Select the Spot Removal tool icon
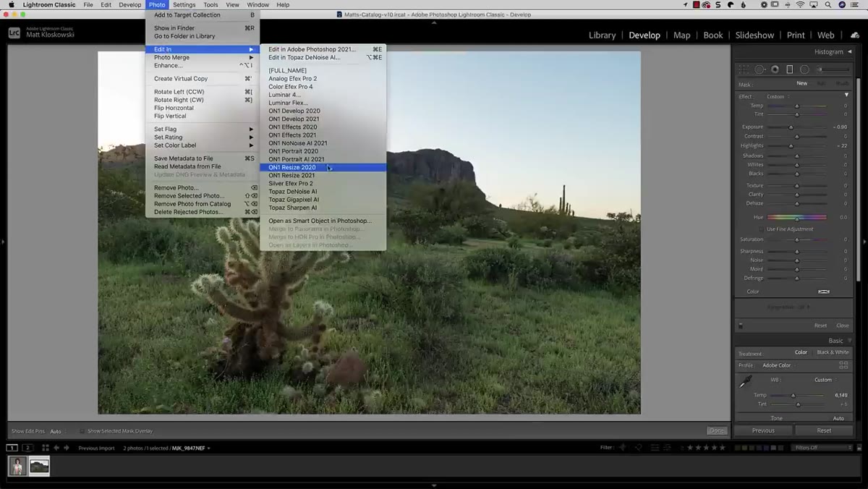This screenshot has height=489, width=868. tap(760, 69)
